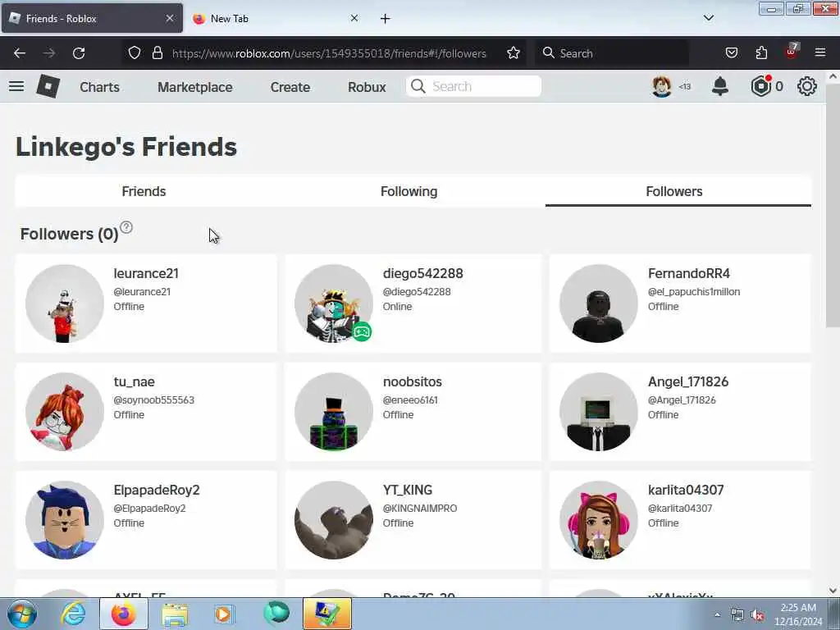This screenshot has height=630, width=840.
Task: Click karlita04307's avatar thumbnail
Action: pyautogui.click(x=598, y=520)
